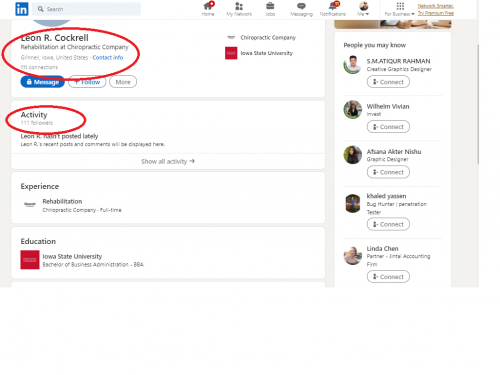
Task: Open the Contact info link
Action: coord(108,57)
